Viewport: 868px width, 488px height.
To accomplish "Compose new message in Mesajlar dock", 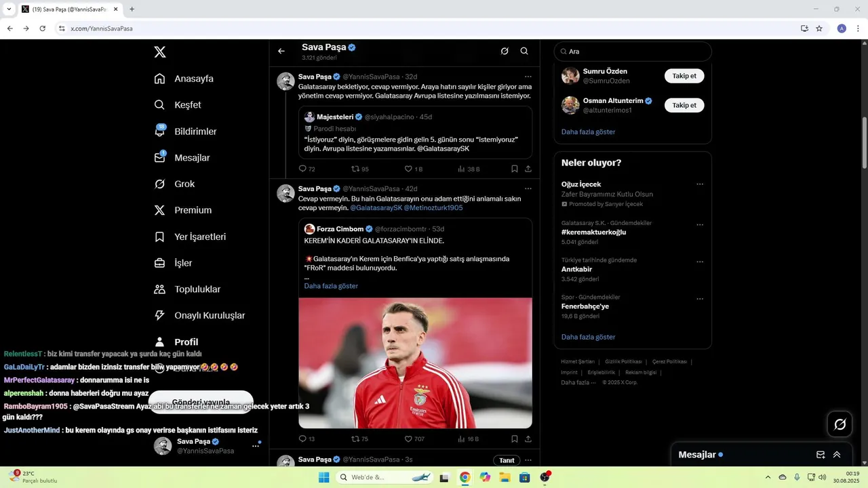I will [821, 455].
